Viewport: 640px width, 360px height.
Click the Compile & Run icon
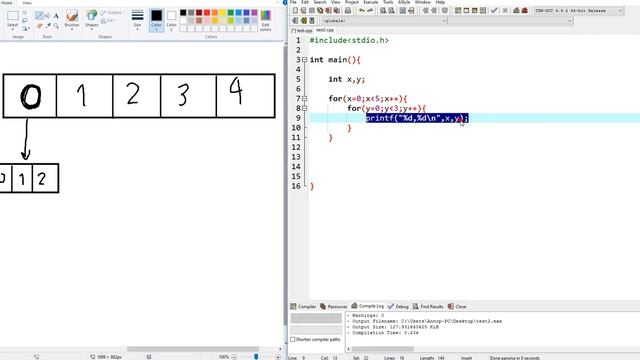coord(474,11)
